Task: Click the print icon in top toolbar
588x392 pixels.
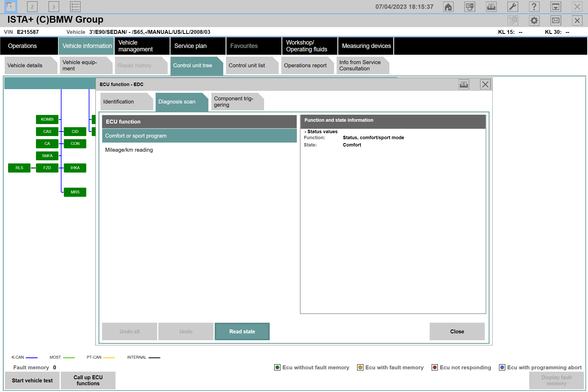Action: tap(491, 7)
